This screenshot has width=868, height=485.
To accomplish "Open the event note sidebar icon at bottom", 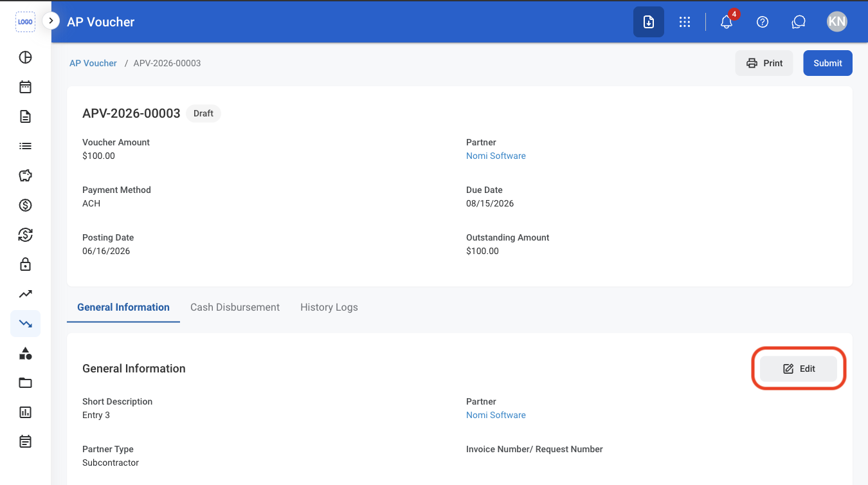I will click(25, 442).
